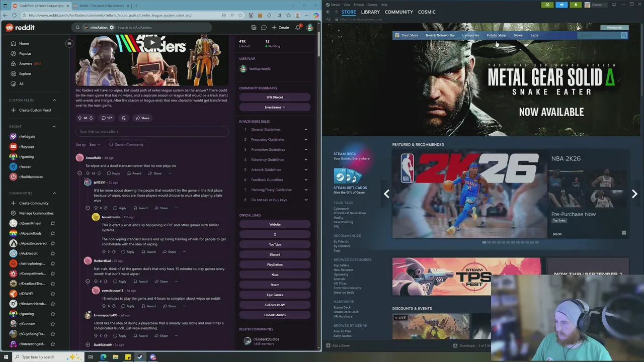Star the r/firstworldproblems community
Image resolution: width=644 pixels, height=362 pixels.
pos(53,304)
